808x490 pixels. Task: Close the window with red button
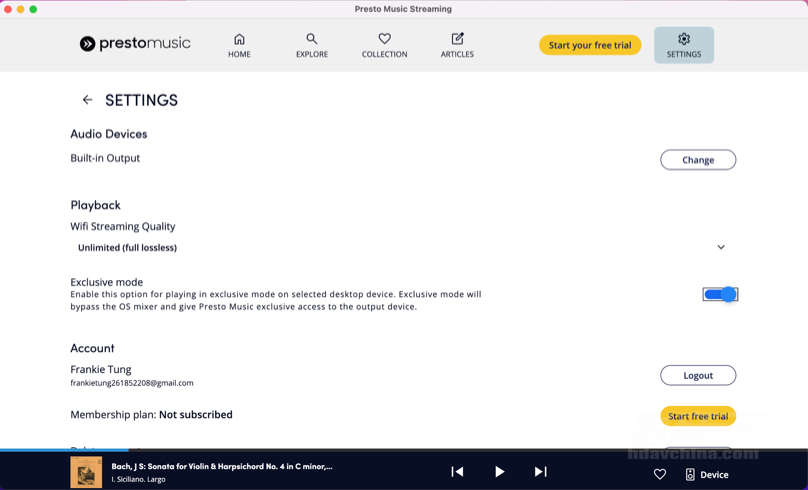click(8, 9)
